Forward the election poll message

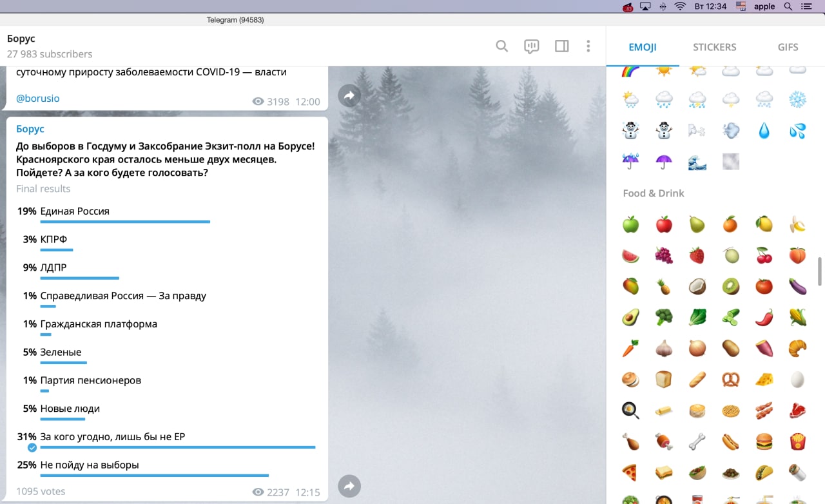[349, 486]
